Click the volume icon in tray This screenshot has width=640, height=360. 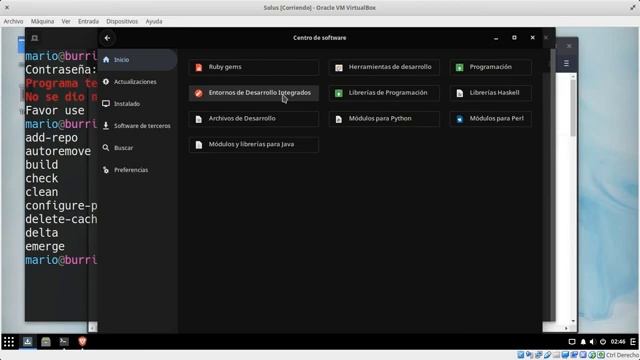coord(593,342)
